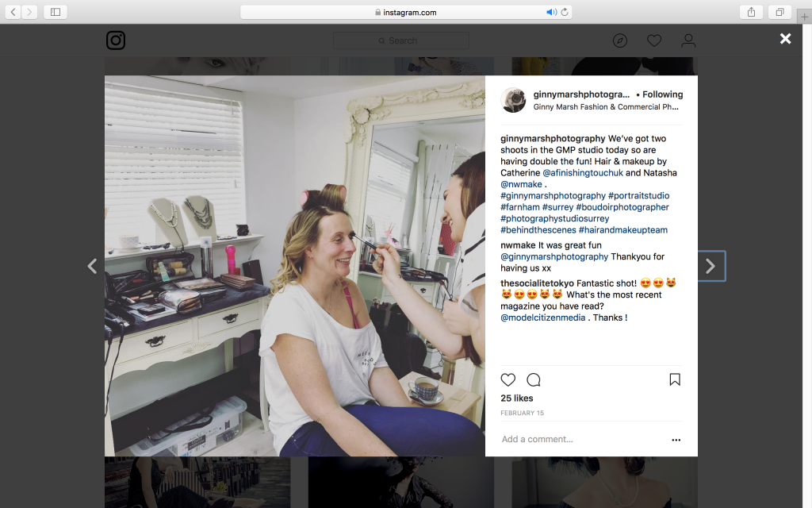Image resolution: width=812 pixels, height=508 pixels.
Task: Open the Instagram logo home icon
Action: [116, 40]
